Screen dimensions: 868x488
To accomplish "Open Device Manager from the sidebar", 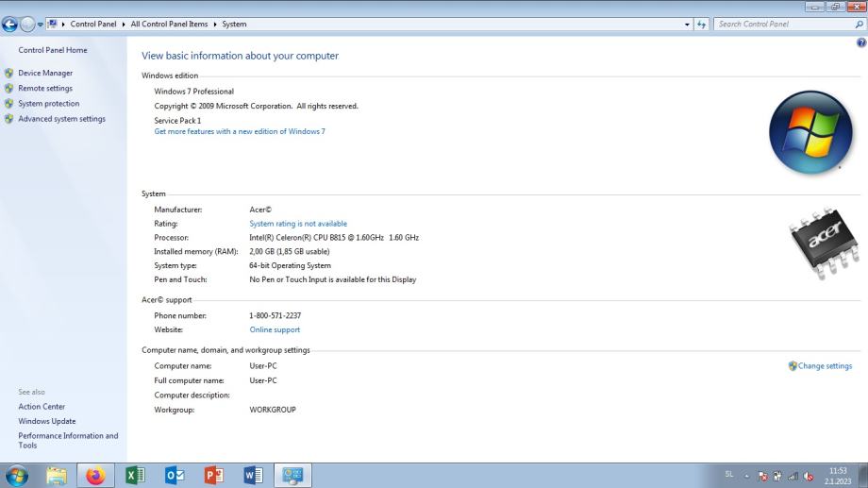I will pyautogui.click(x=45, y=73).
